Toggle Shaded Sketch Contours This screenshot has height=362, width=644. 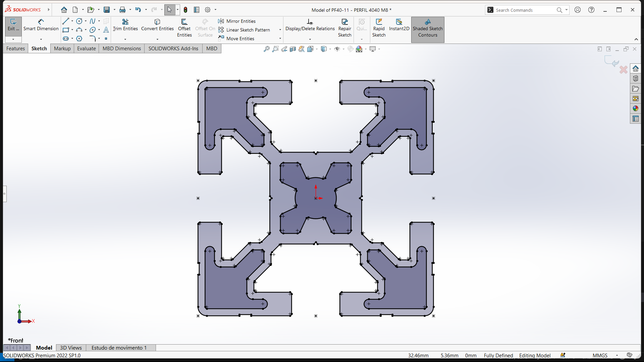click(428, 29)
